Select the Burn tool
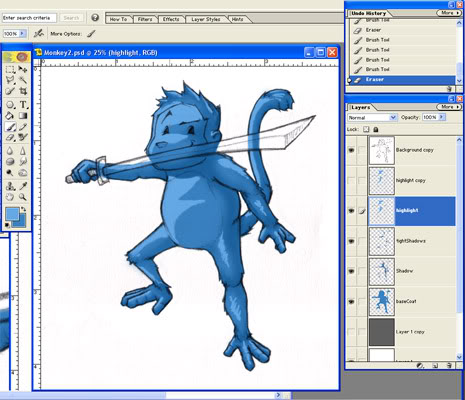 point(23,173)
